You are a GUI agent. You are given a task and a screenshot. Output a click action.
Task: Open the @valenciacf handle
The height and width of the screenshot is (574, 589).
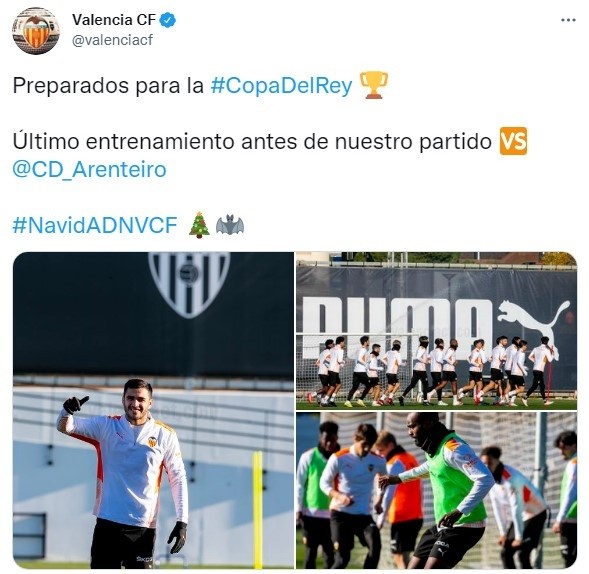pyautogui.click(x=112, y=40)
